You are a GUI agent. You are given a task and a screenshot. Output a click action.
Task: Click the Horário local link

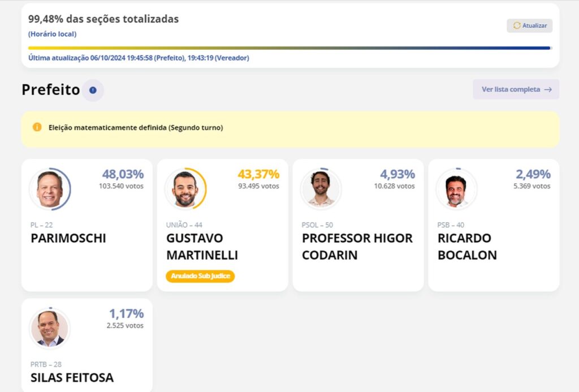tap(53, 34)
